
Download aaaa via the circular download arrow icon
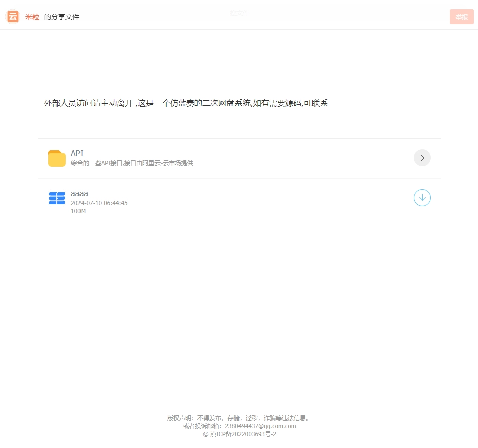click(422, 198)
